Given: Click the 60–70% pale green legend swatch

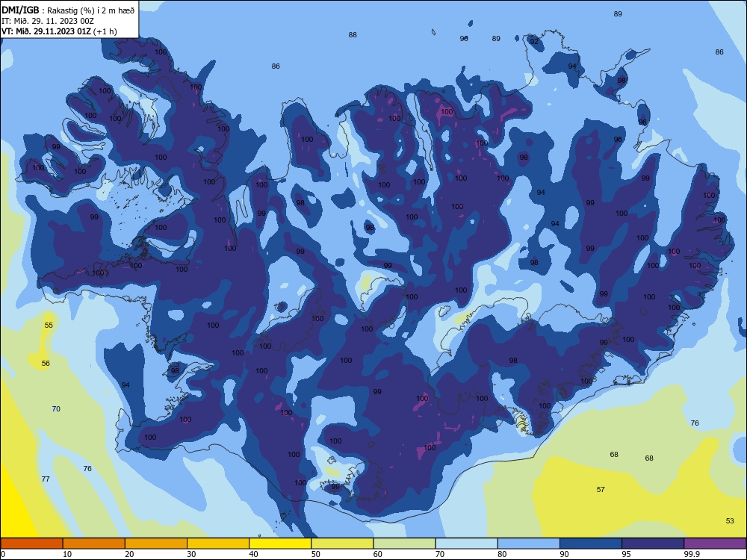Looking at the screenshot, I should 404,544.
